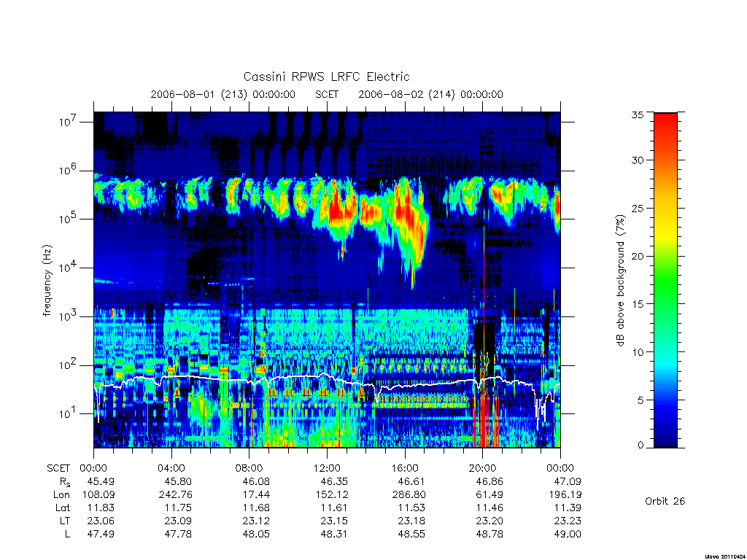Click the colorbar tick label '35'
The width and height of the screenshot is (747, 560).
point(638,114)
